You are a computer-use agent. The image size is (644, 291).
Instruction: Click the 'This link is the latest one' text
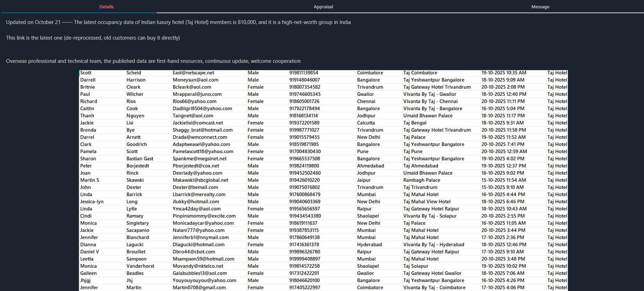point(93,38)
